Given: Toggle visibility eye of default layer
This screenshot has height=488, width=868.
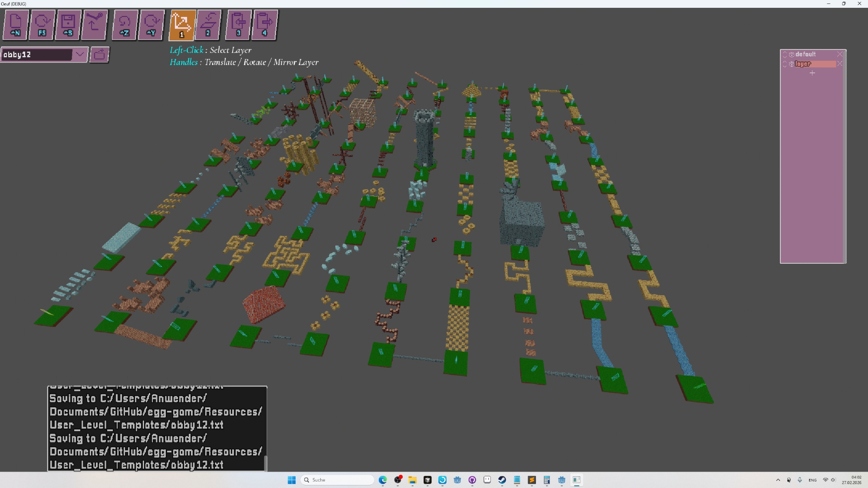Looking at the screenshot, I should [792, 55].
